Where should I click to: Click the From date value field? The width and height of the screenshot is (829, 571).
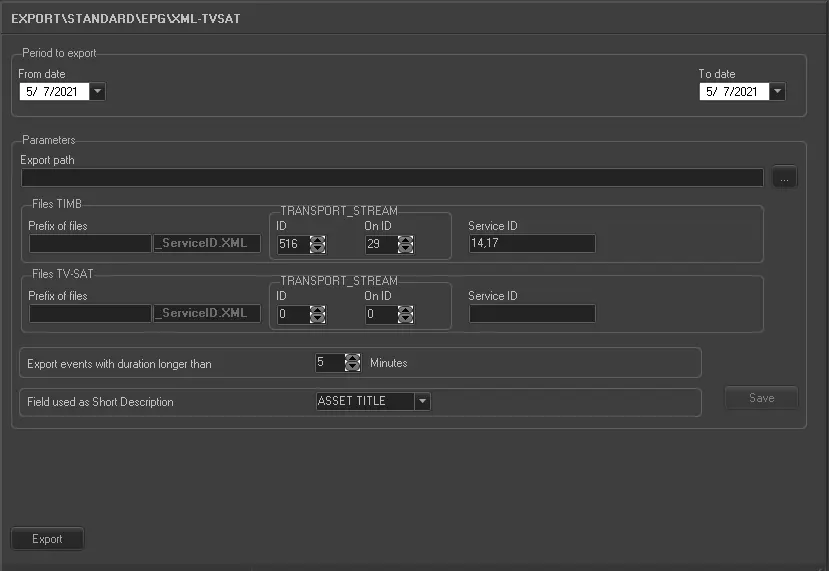(x=53, y=92)
